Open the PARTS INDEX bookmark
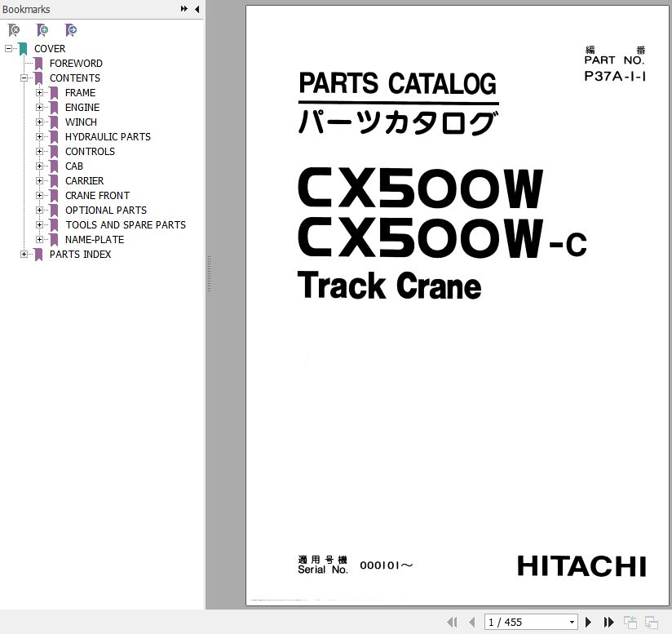The image size is (672, 634). [x=80, y=255]
